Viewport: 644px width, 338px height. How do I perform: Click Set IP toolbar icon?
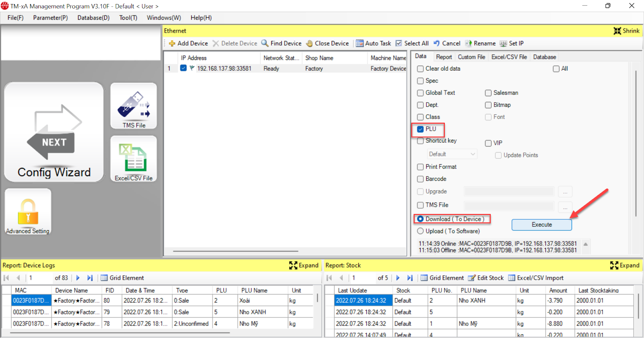coord(503,43)
